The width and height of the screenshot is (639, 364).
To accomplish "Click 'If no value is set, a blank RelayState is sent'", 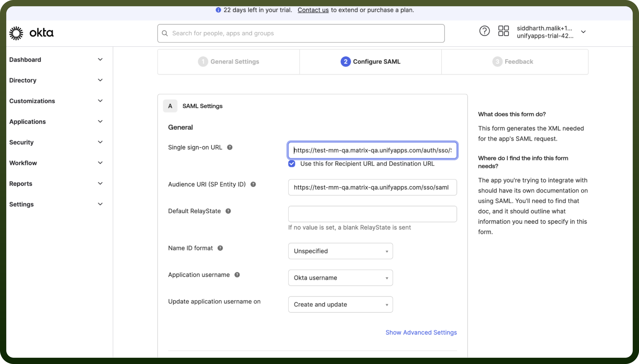I will (x=349, y=228).
